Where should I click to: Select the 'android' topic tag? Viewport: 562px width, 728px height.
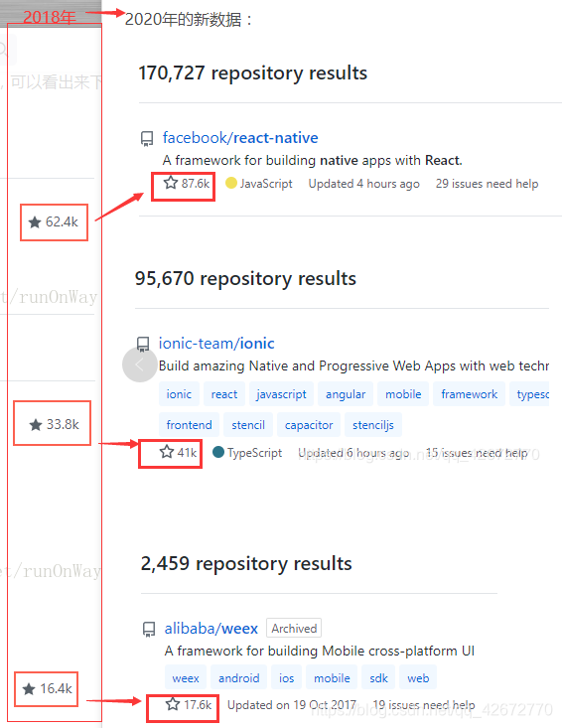coord(239,678)
